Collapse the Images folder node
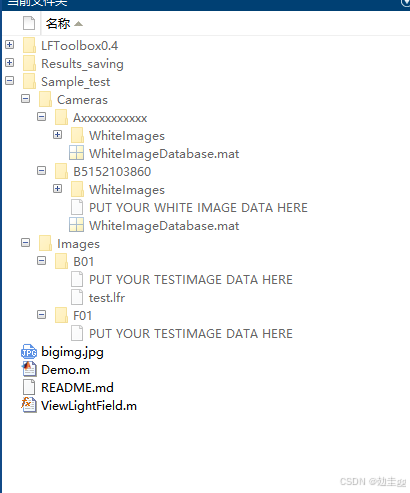Screen dimensions: 410x493 (x=26, y=242)
